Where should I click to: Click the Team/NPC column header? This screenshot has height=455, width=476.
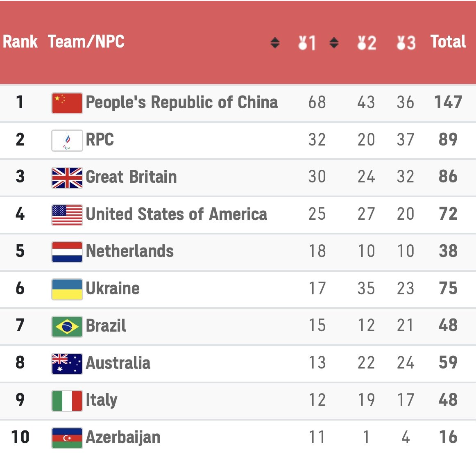86,42
